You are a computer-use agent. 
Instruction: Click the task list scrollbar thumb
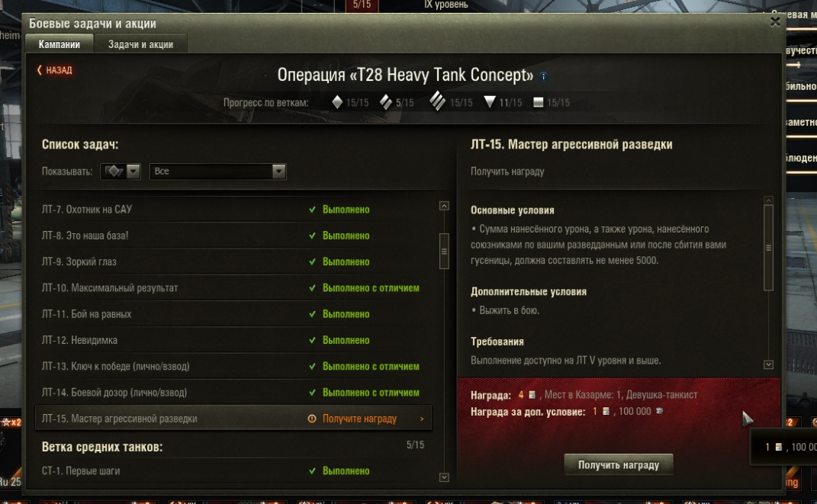point(444,251)
